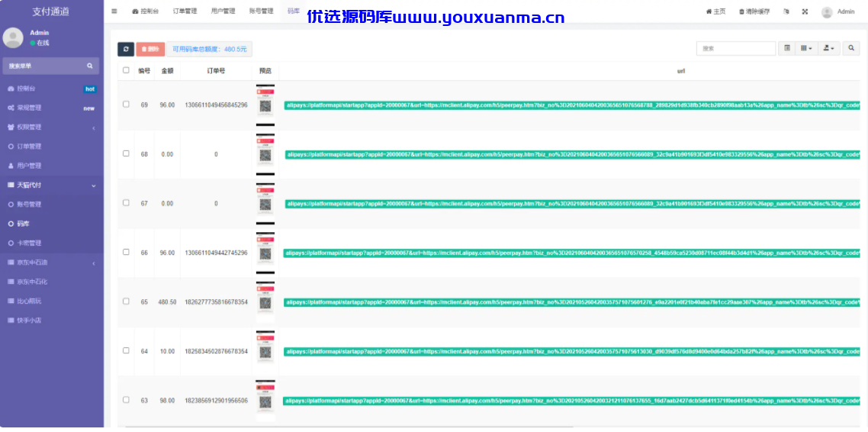Viewport: 868px width, 432px height.
Task: Open 控制台 in the sidebar
Action: (x=51, y=89)
